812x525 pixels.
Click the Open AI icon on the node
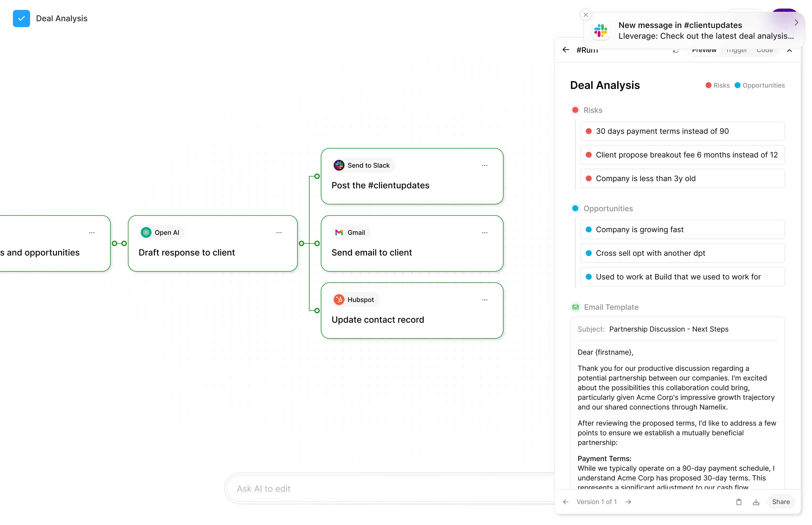coord(146,232)
